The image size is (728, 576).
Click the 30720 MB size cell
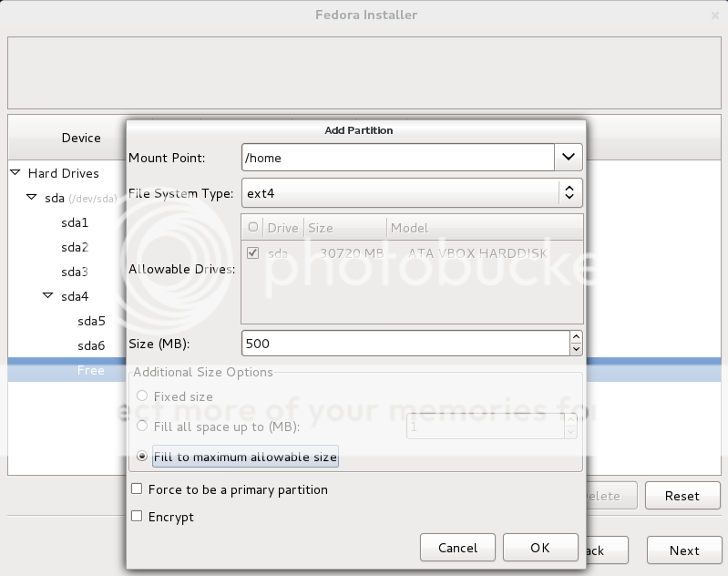tap(352, 253)
